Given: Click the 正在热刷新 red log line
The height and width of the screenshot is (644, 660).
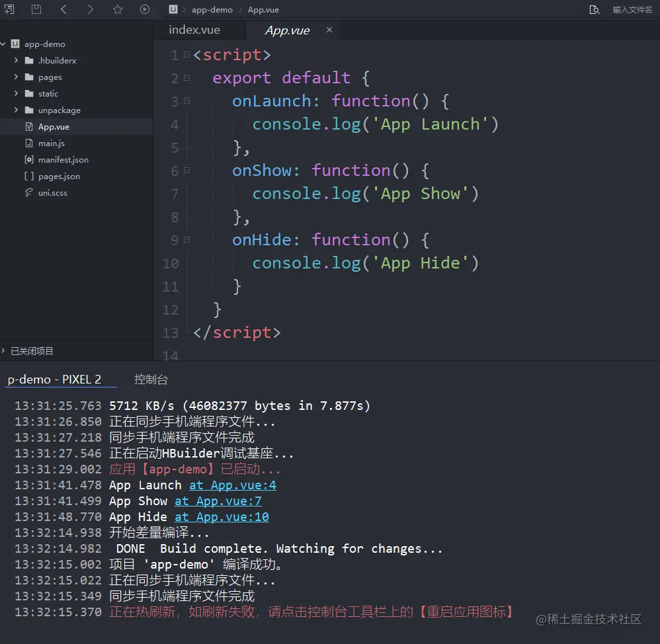Looking at the screenshot, I should pos(311,612).
